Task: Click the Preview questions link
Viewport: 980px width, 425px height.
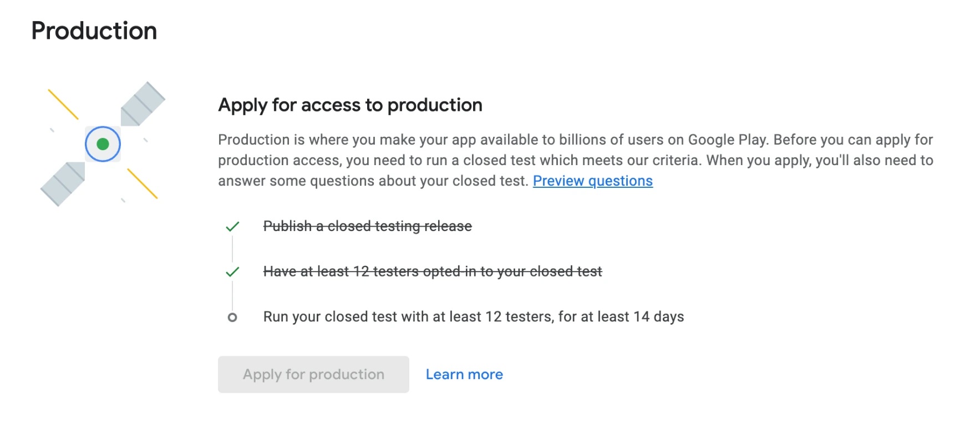Action: tap(592, 181)
